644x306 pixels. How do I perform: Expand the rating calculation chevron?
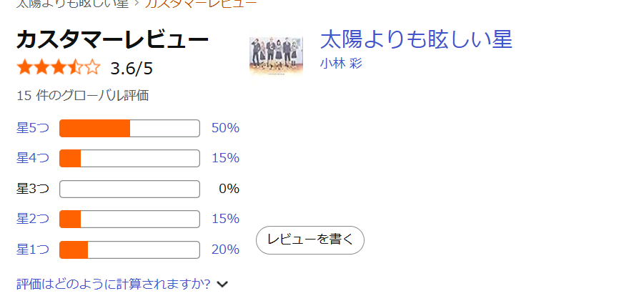click(222, 285)
